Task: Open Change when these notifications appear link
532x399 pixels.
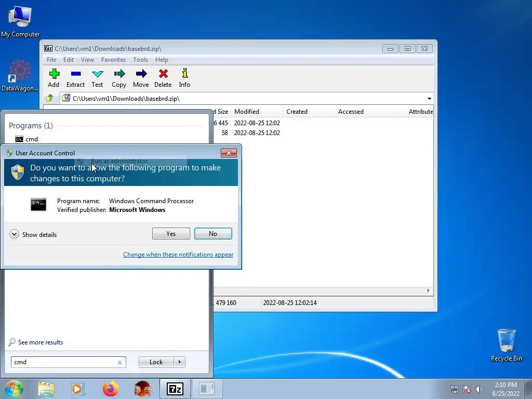Action: pos(178,255)
